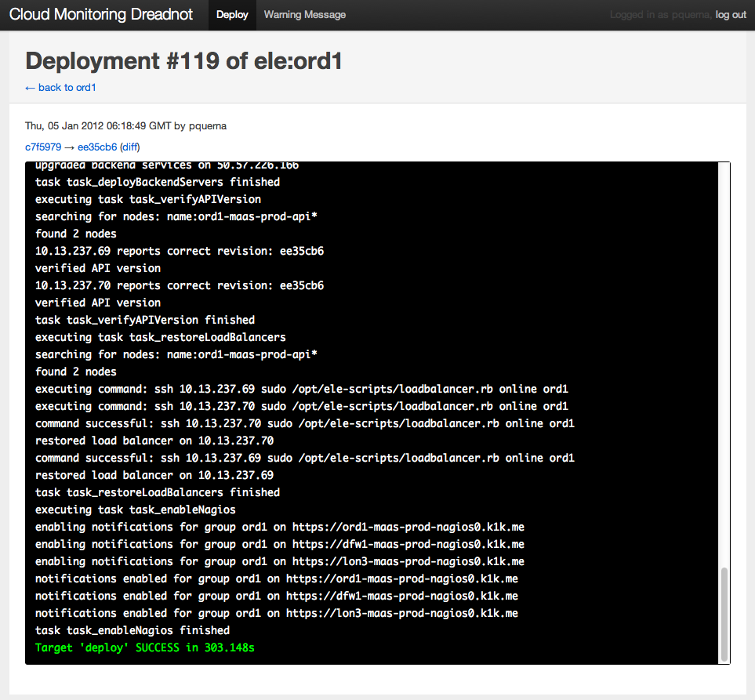Viewport: 755px width, 700px height.
Task: Click 'task task_enableNagios finished' log line
Action: click(132, 630)
